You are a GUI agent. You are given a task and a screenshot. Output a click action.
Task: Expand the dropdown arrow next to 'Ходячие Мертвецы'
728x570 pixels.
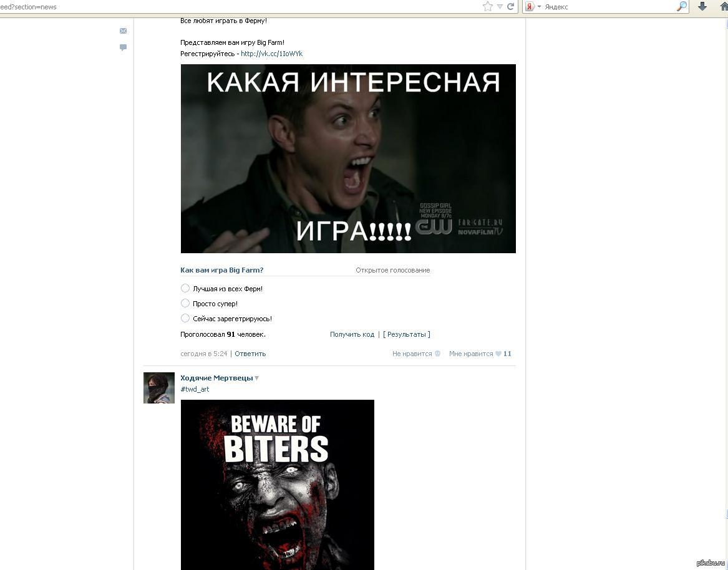point(257,379)
